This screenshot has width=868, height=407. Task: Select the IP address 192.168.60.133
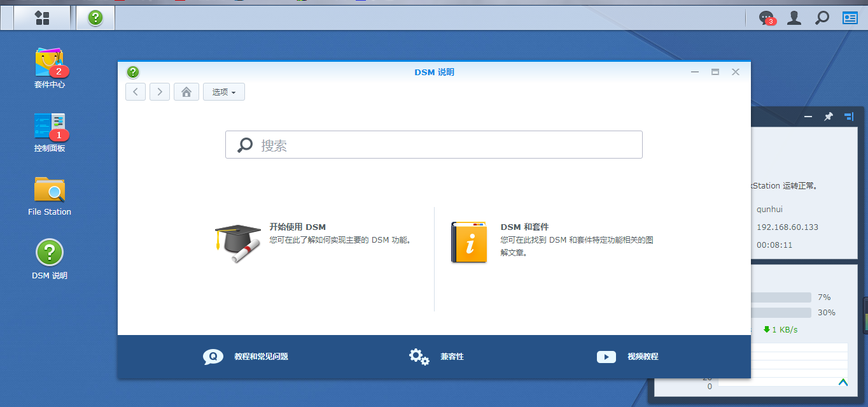click(788, 227)
